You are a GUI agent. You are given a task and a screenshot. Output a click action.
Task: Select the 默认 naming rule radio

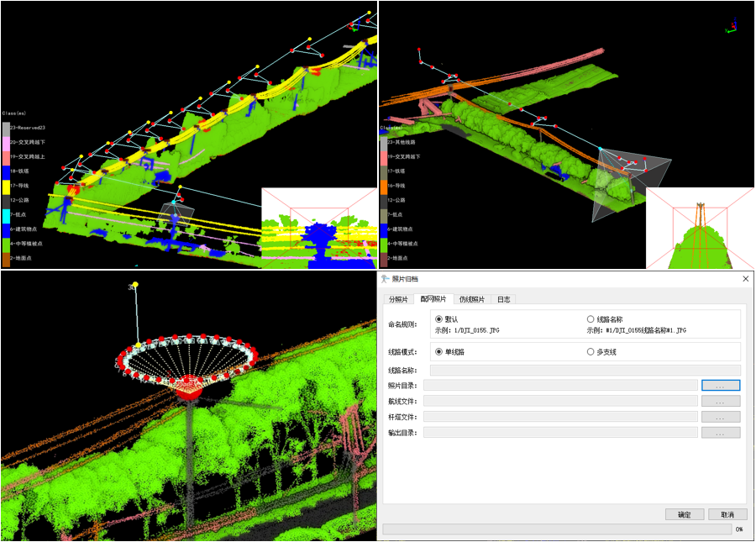click(438, 319)
